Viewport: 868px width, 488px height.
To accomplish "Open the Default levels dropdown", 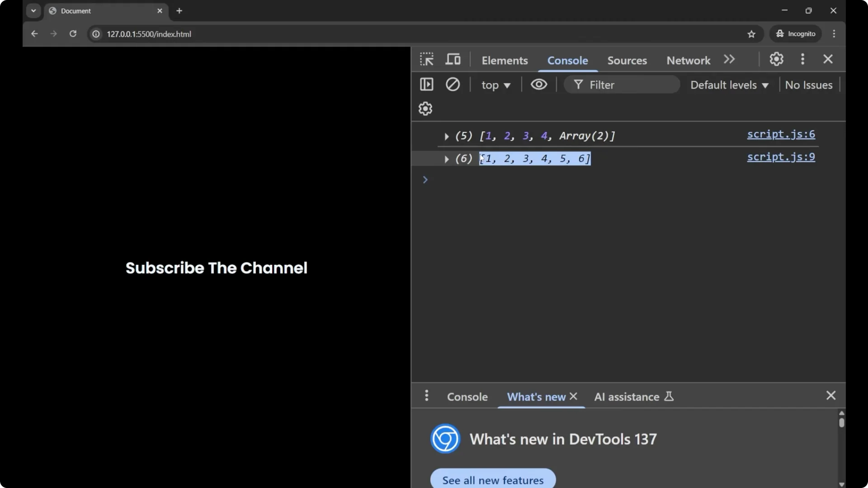I will tap(729, 85).
